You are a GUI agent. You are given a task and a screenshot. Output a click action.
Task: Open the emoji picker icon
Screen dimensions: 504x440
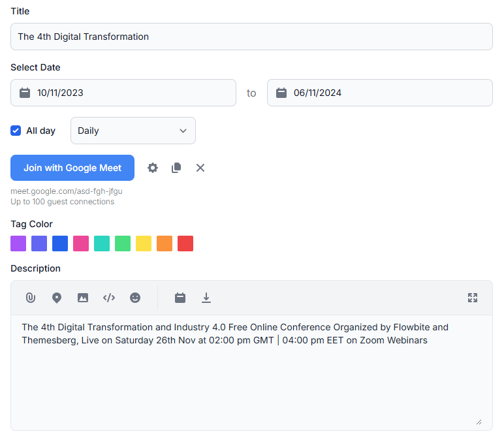(x=135, y=298)
